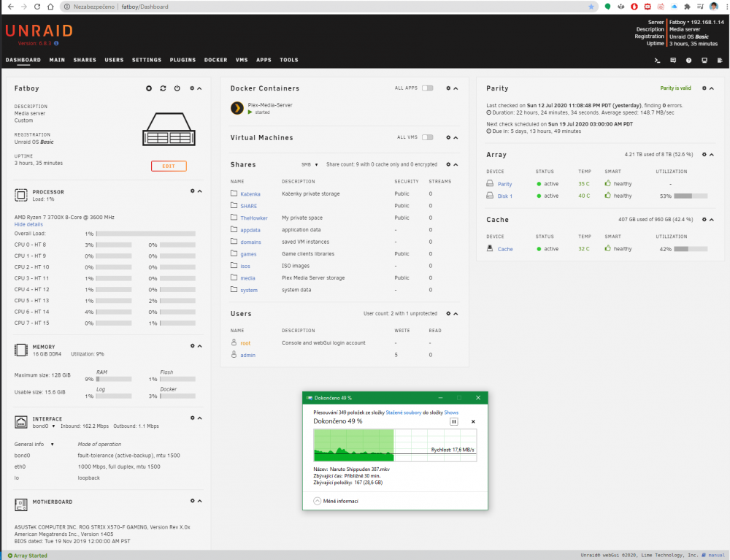Screen dimensions: 730x560
Task: Click Hide details link under processor
Action: coord(28,224)
